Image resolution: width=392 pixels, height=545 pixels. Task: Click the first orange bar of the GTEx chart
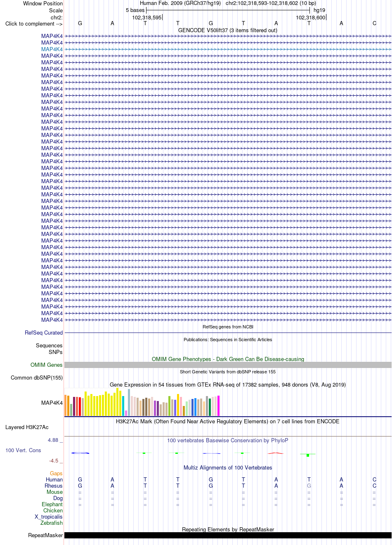(x=65, y=405)
